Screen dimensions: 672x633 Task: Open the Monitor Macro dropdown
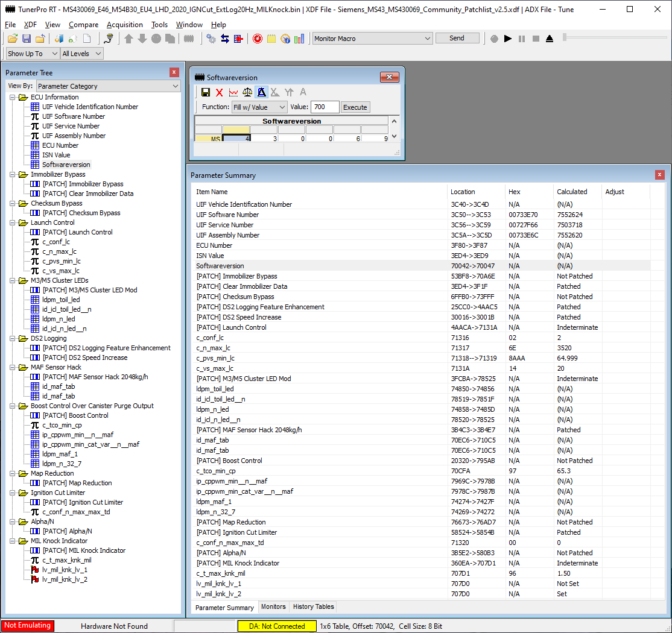pos(372,39)
